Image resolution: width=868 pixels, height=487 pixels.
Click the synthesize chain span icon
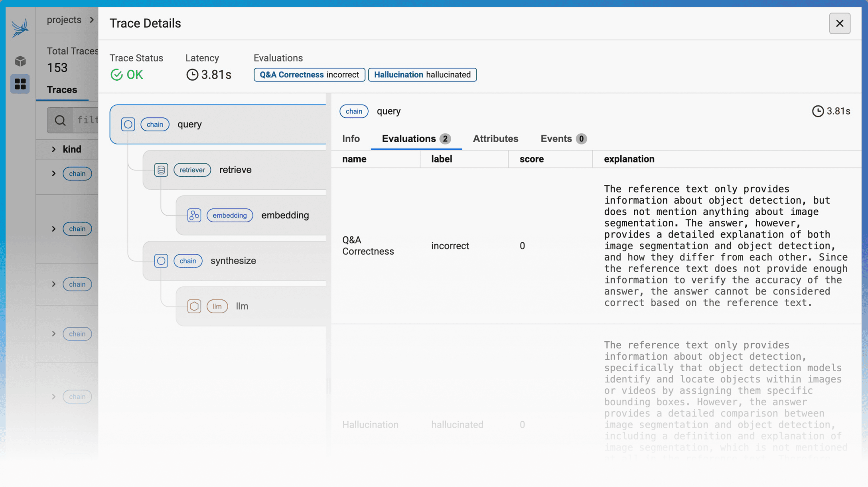tap(161, 261)
